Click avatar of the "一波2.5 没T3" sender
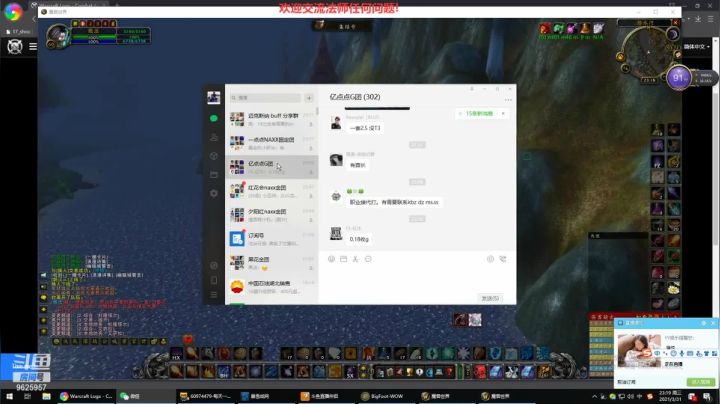 pos(336,123)
